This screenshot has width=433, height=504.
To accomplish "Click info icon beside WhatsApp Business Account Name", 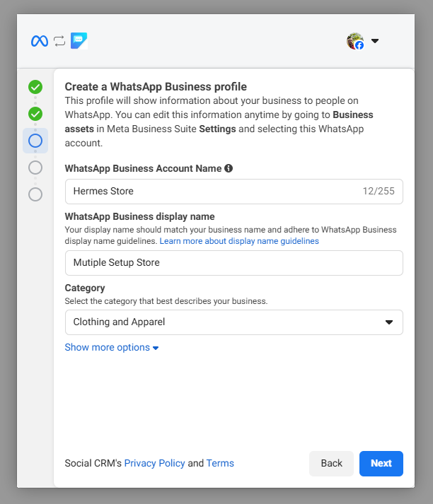I will pyautogui.click(x=229, y=168).
